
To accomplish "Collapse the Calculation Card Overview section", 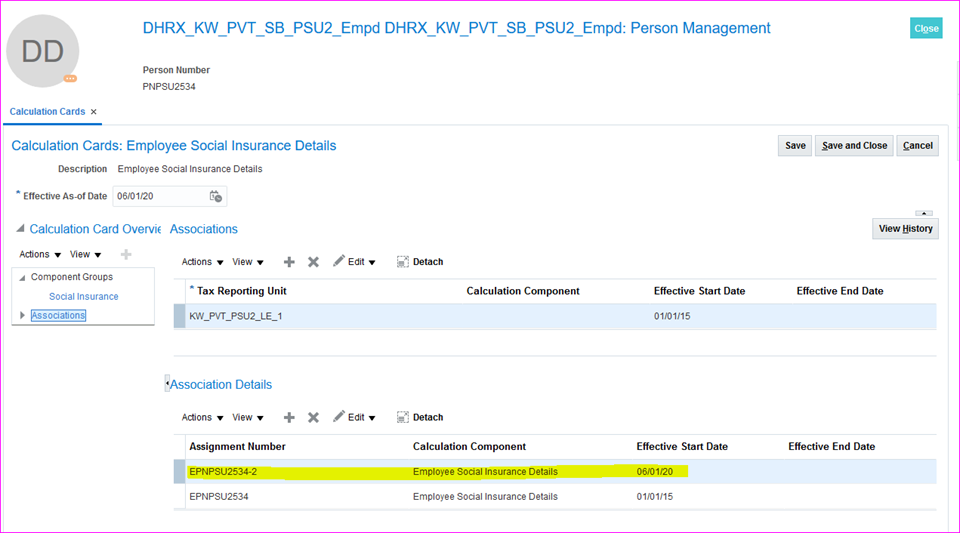I will click(x=21, y=229).
